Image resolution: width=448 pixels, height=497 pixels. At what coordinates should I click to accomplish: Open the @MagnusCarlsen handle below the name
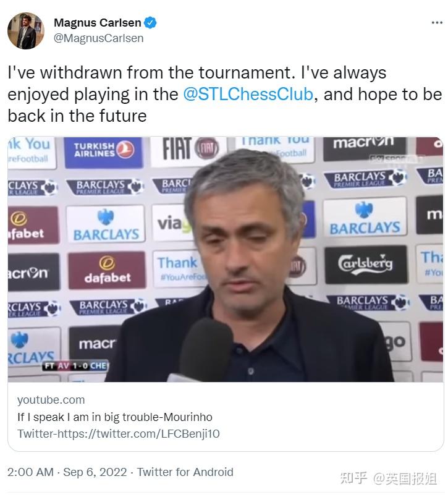98,38
